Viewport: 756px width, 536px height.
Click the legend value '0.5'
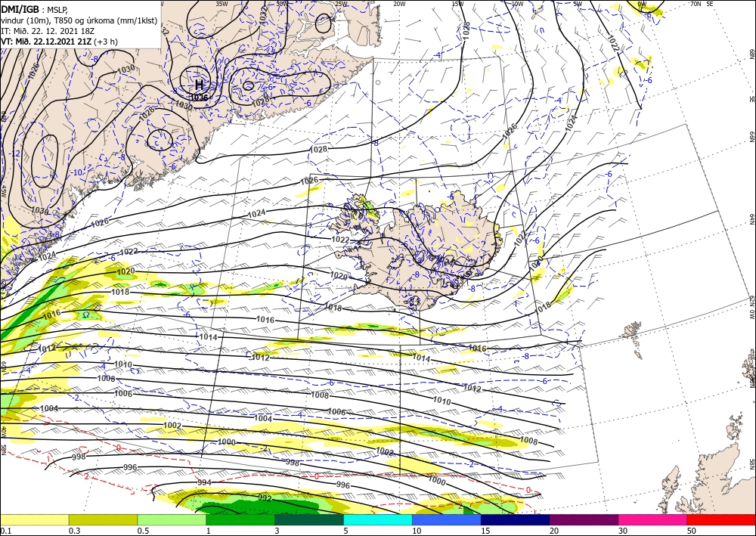tap(143, 531)
